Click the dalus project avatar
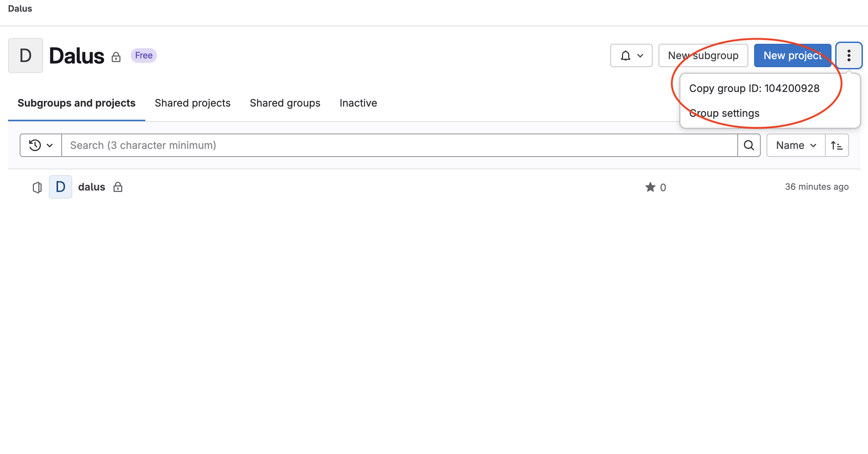 point(60,186)
